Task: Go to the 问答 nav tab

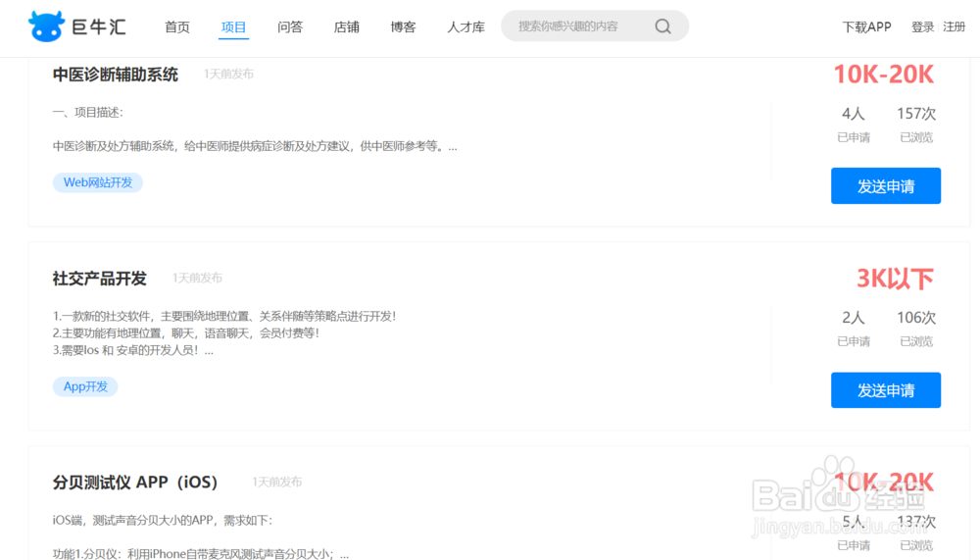Action: 290,26
